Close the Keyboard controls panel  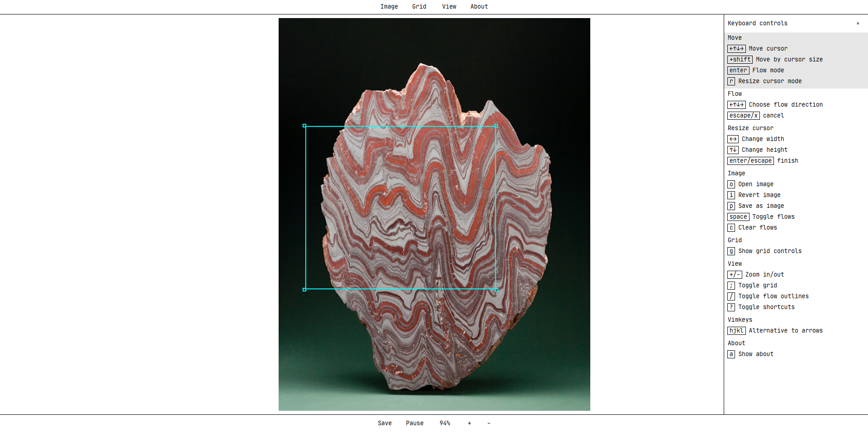point(857,23)
